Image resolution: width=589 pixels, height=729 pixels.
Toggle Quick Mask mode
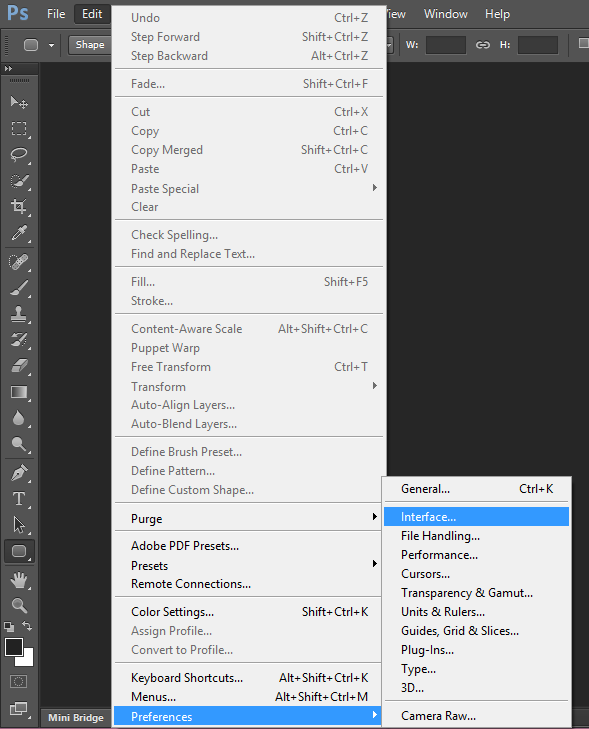coord(19,682)
